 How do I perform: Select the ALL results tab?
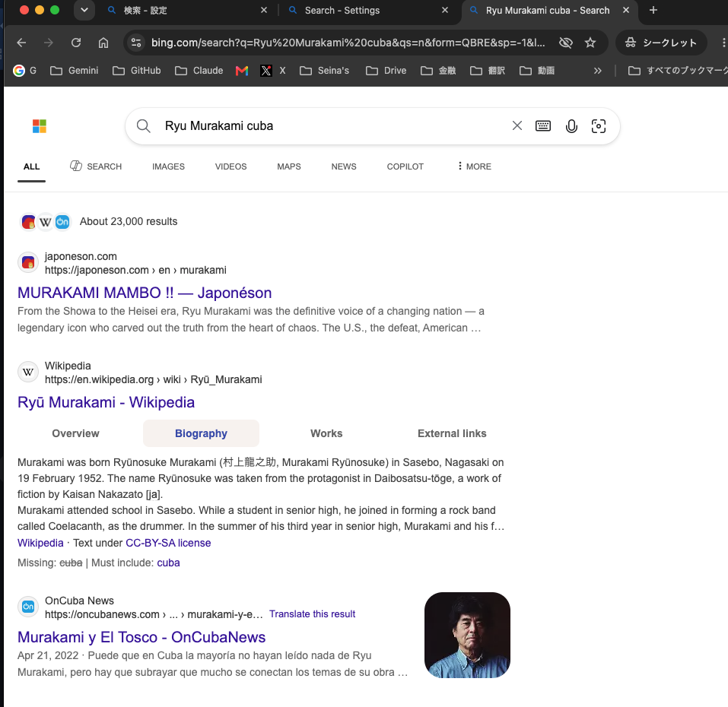pyautogui.click(x=32, y=166)
